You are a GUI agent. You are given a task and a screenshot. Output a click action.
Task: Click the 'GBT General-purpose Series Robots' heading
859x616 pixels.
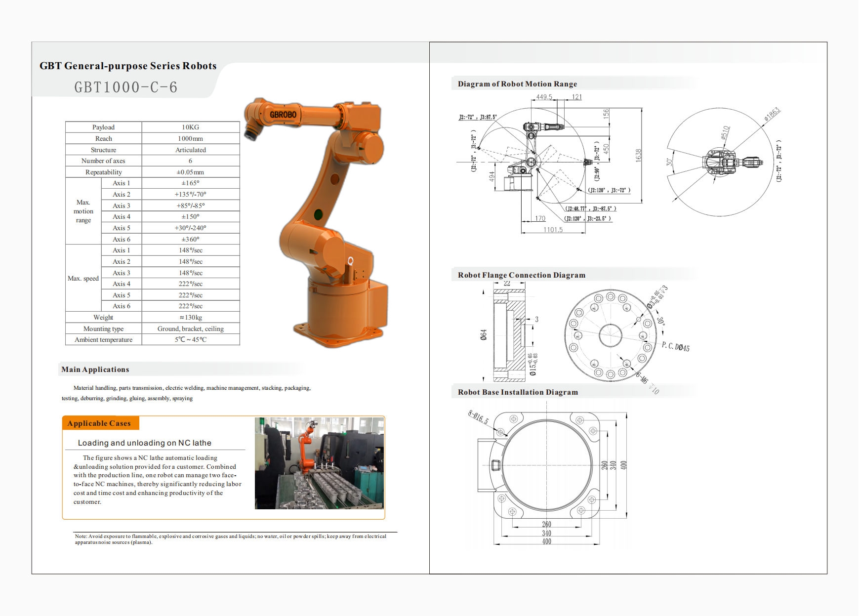click(128, 66)
